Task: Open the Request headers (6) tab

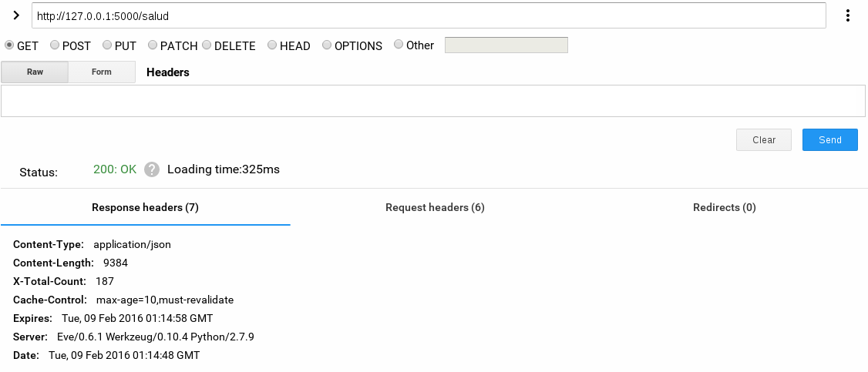Action: (x=435, y=208)
